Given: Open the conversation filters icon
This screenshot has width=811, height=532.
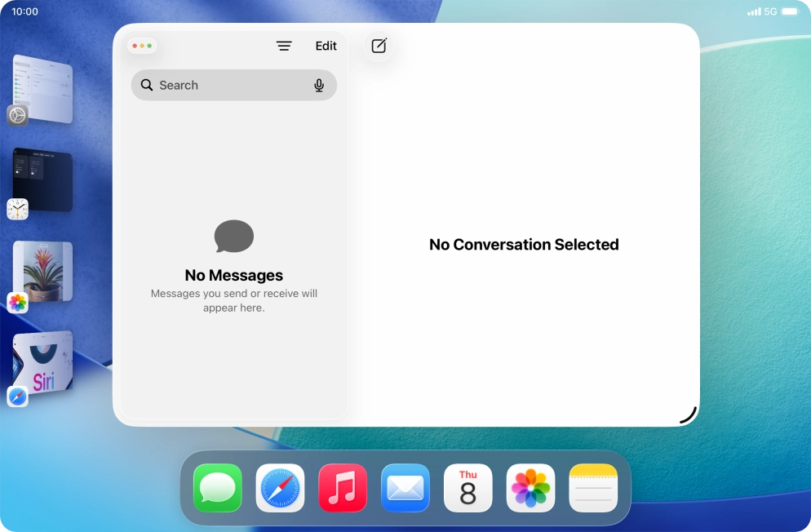Looking at the screenshot, I should [x=284, y=46].
